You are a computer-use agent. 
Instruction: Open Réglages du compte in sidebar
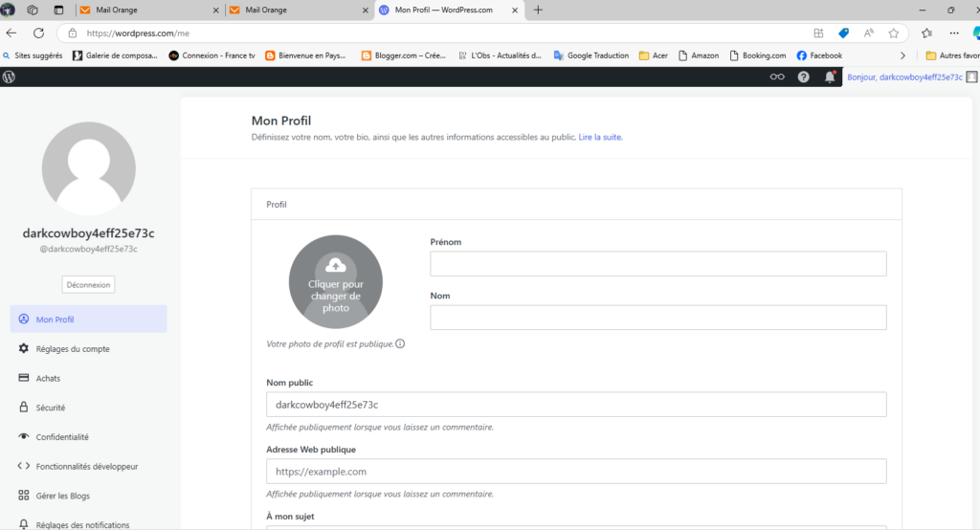72,349
